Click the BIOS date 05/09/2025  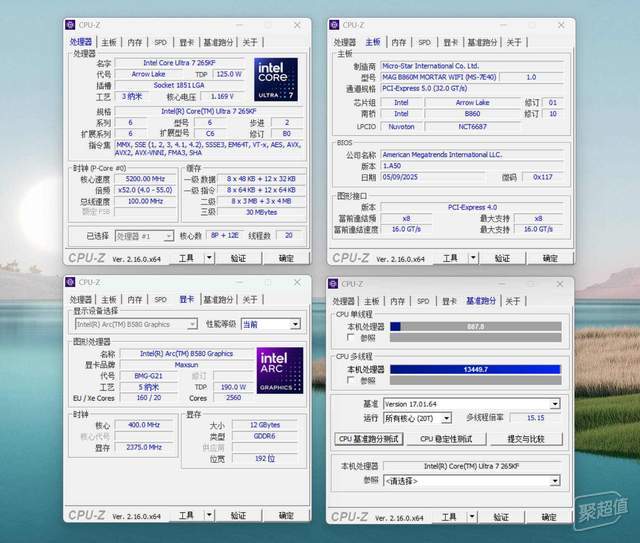(x=433, y=177)
